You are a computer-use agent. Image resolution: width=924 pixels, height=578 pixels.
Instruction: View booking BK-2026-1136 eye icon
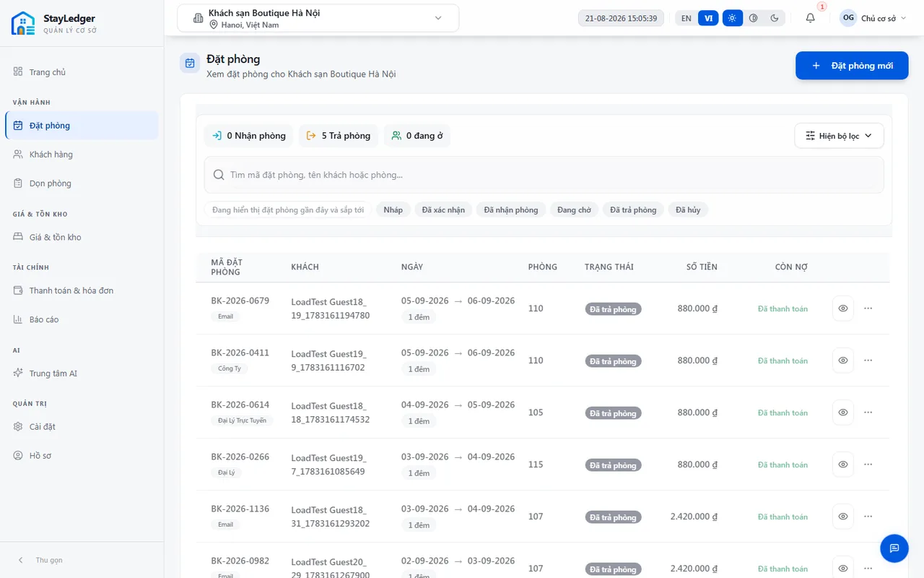tap(843, 517)
